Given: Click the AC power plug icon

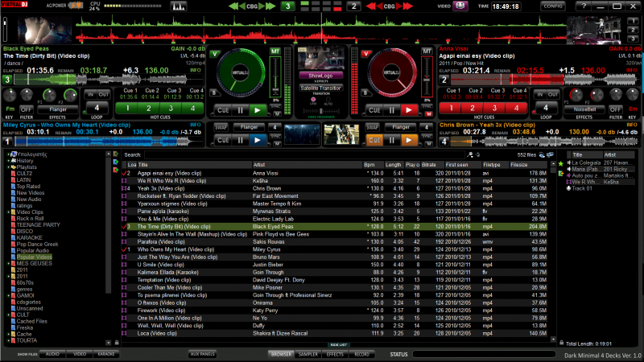Looking at the screenshot, I should 75,6.
